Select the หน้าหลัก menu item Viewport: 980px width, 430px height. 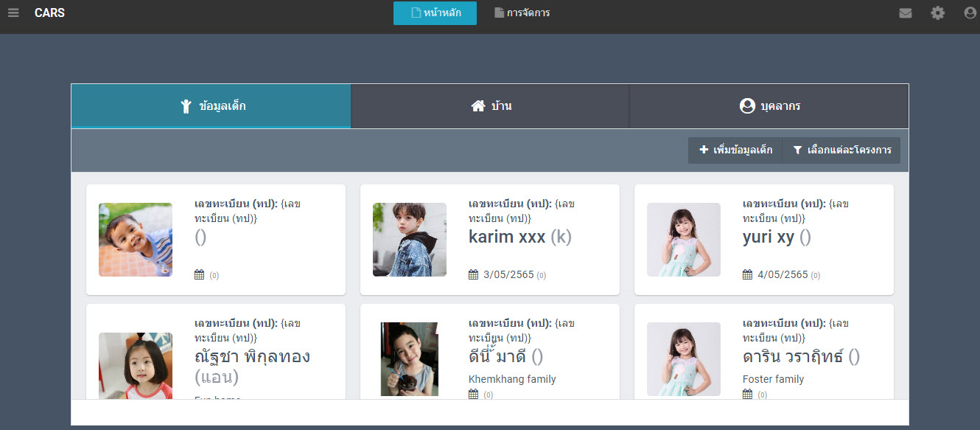click(x=435, y=13)
